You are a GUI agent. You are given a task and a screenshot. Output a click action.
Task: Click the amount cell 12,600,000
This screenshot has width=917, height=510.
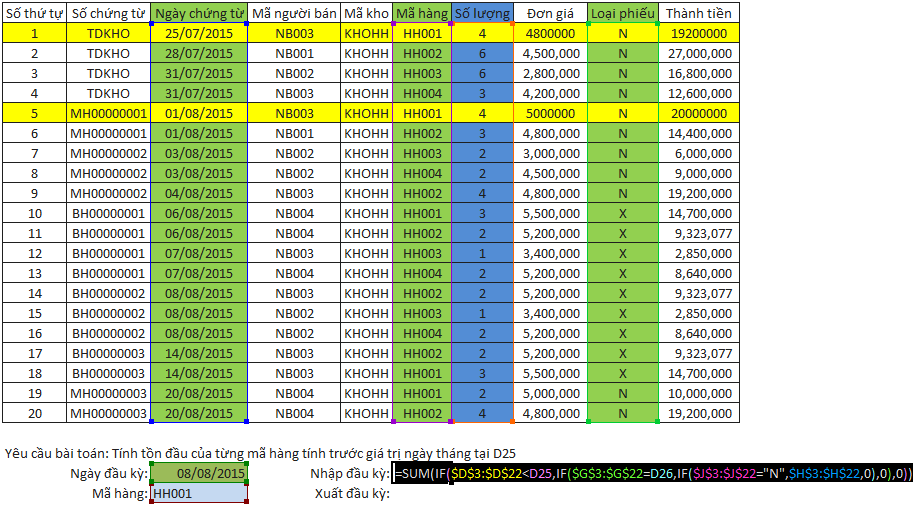(x=699, y=93)
